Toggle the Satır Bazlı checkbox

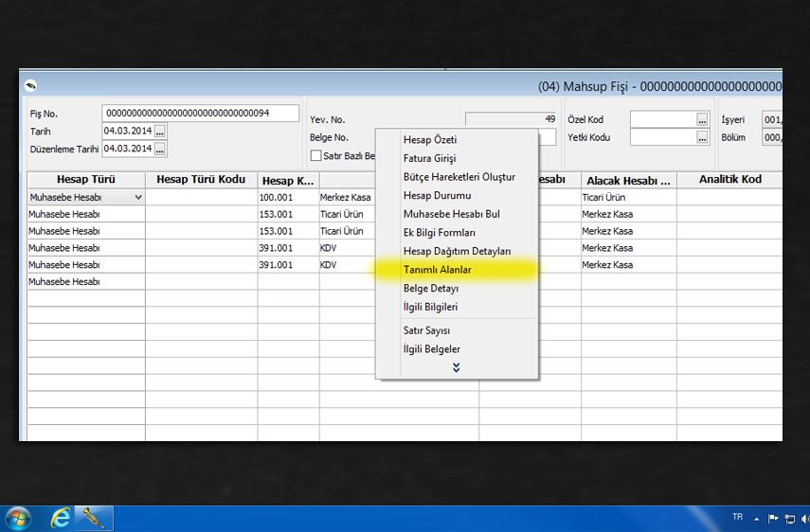click(x=315, y=155)
